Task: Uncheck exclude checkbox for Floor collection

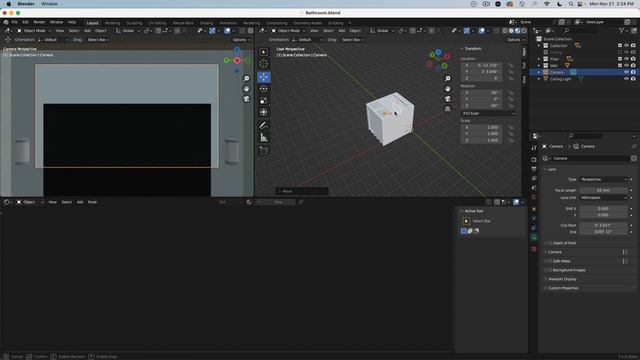Action: [620, 59]
